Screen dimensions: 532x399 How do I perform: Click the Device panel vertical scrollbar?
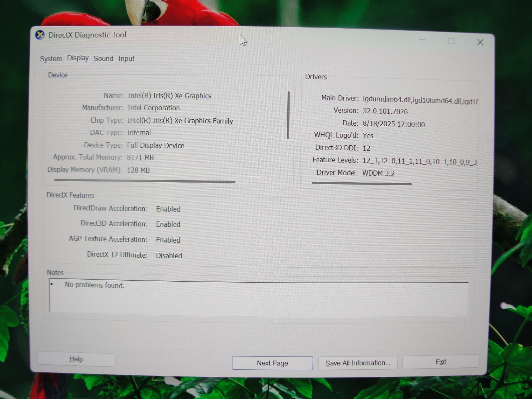click(288, 115)
